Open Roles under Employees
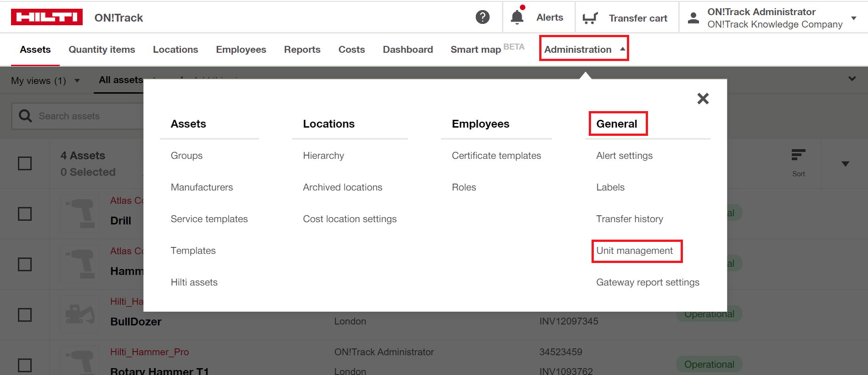Image resolution: width=868 pixels, height=375 pixels. (464, 187)
